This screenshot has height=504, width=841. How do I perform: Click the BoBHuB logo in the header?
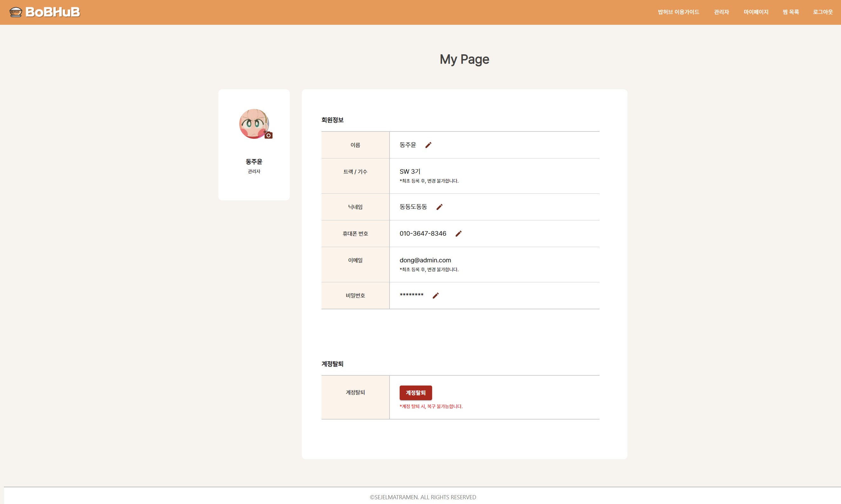[44, 12]
